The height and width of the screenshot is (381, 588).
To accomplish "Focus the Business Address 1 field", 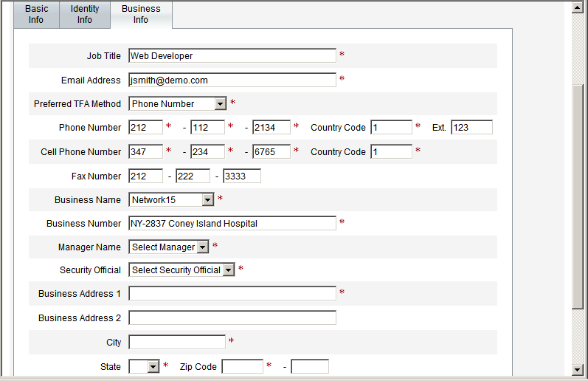I will coord(232,293).
